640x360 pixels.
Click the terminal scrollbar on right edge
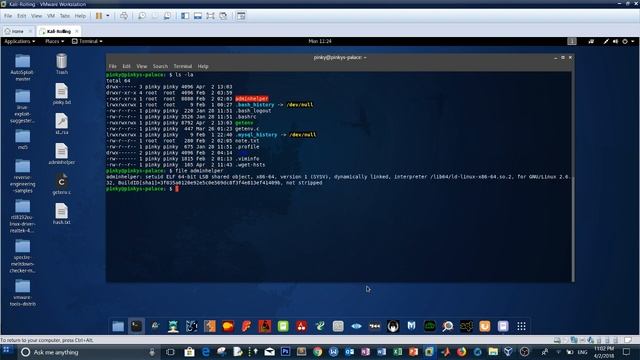(573, 177)
